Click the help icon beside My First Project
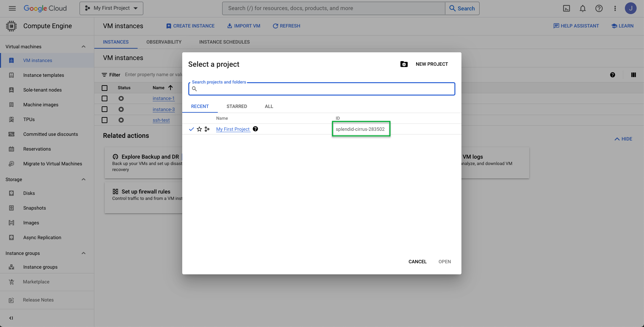Image resolution: width=644 pixels, height=327 pixels. click(x=255, y=129)
